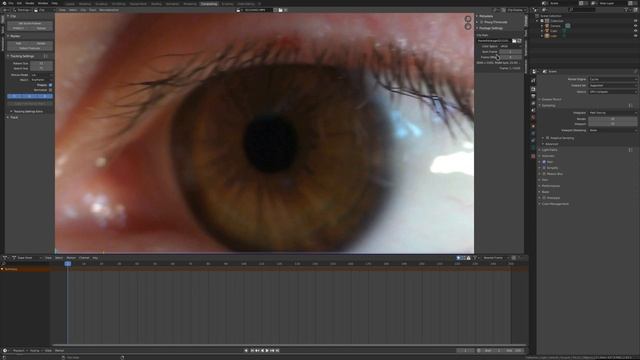Screen dimensions: 640x360
Task: Click the Add marker button
Action: pos(18,43)
